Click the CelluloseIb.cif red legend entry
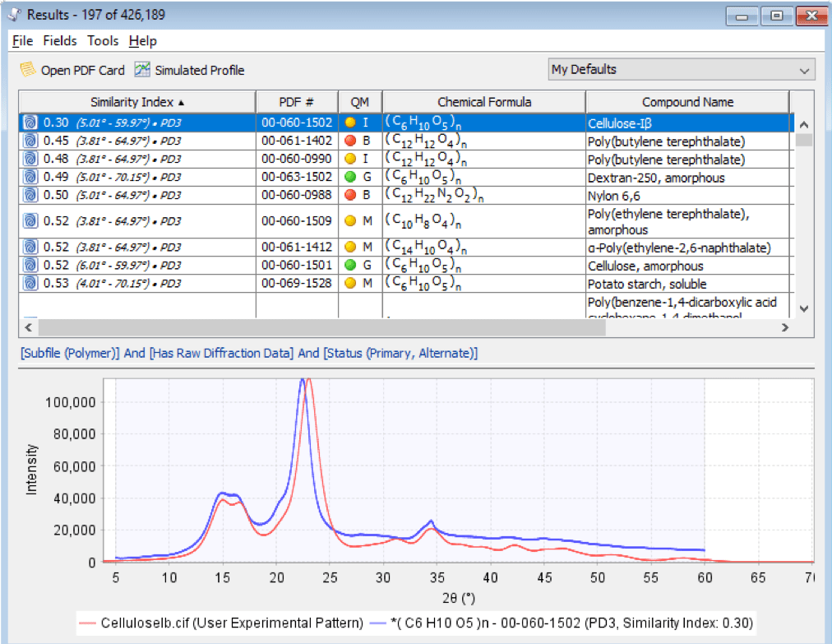The height and width of the screenshot is (644, 832). (x=221, y=623)
